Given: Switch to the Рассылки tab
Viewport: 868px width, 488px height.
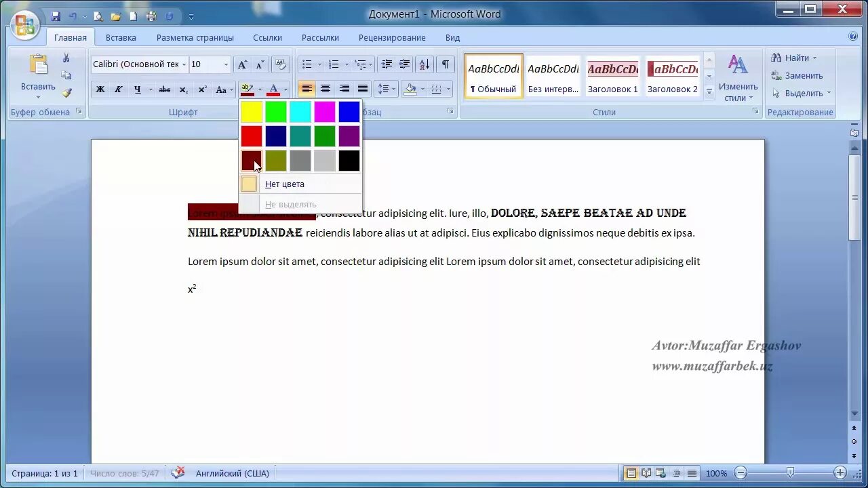Looking at the screenshot, I should (320, 38).
